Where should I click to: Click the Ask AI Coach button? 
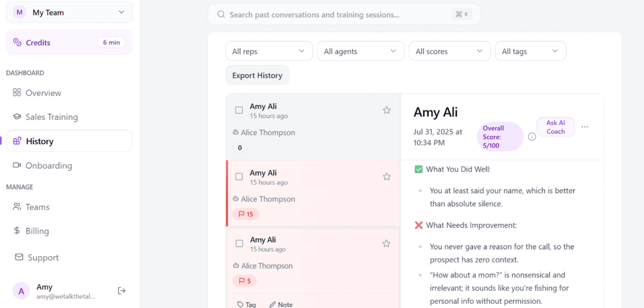point(555,127)
